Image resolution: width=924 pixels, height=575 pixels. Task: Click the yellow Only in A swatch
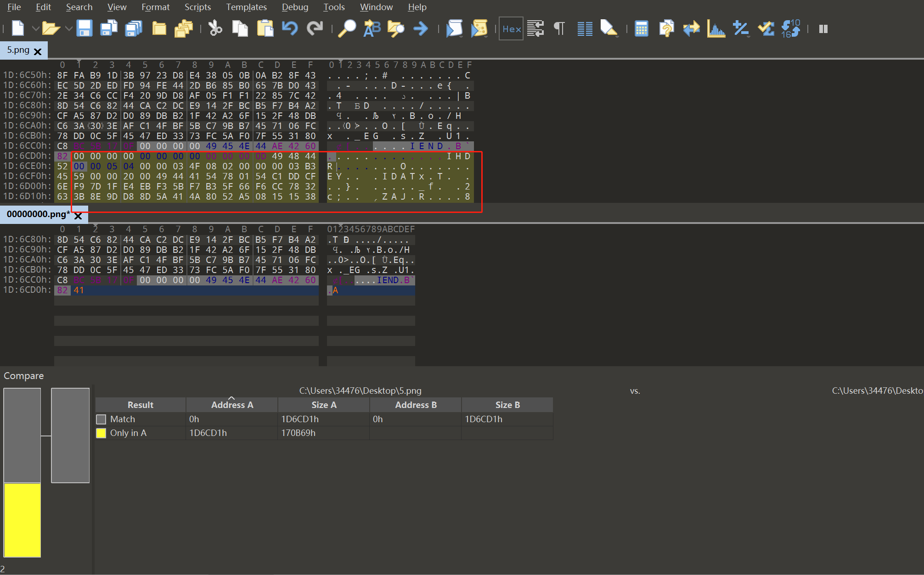pos(101,433)
